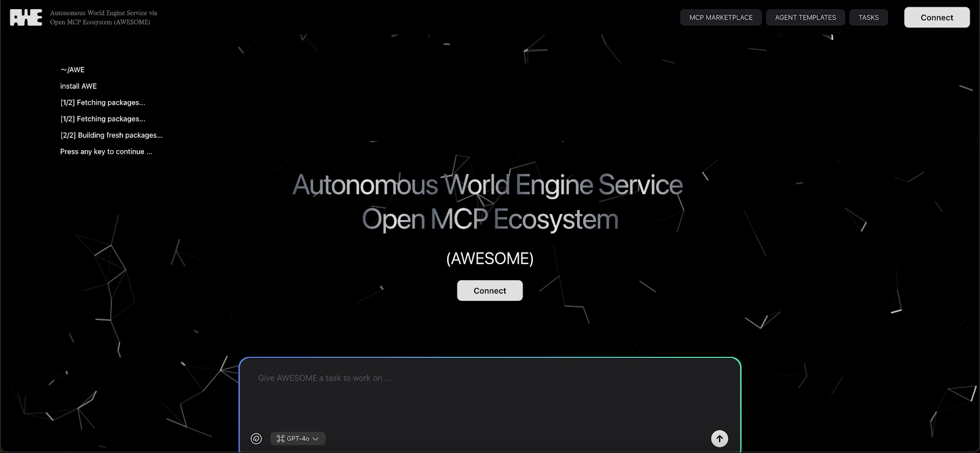Click 'Press any key to continue ...' prompt
980x453 pixels.
[x=106, y=152]
